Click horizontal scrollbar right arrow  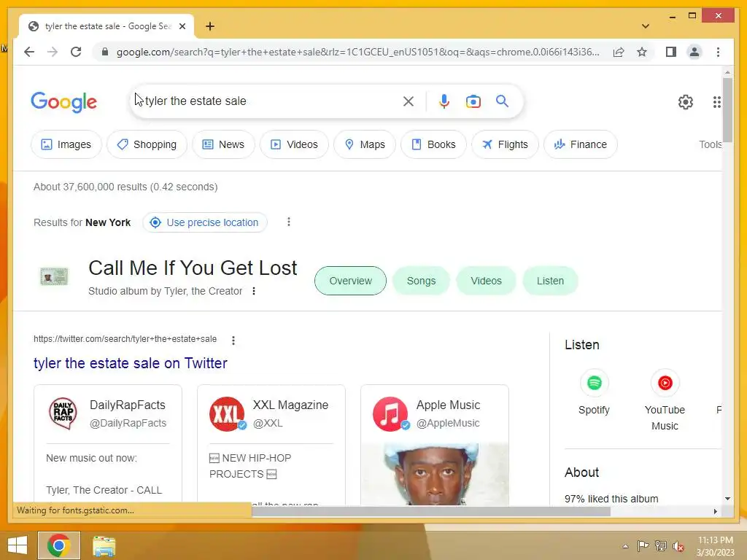(715, 511)
